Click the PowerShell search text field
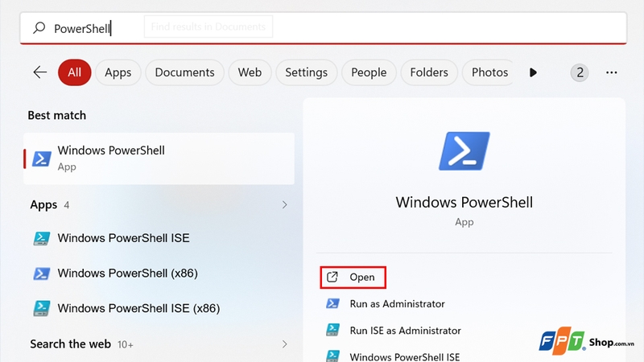Viewport: 644px width, 362px height. click(324, 28)
